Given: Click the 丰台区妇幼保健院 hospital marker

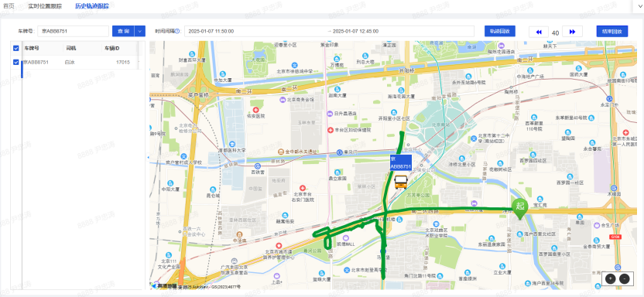Looking at the screenshot, I should pos(331,130).
